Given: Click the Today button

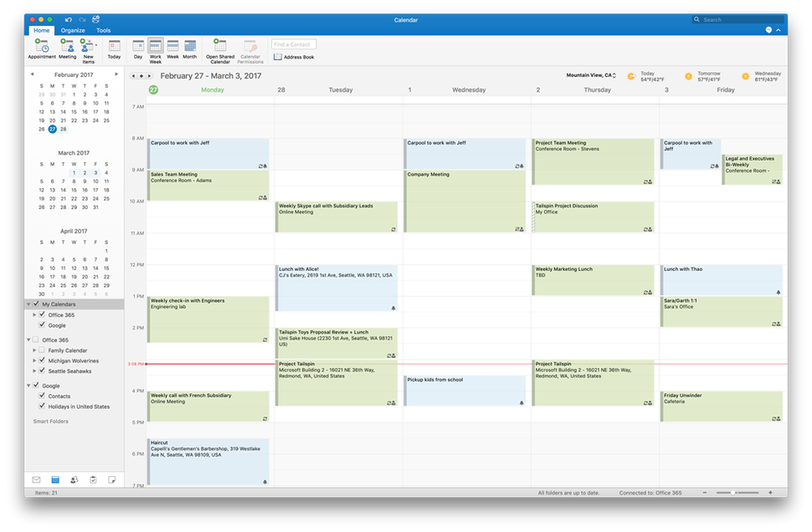Looking at the screenshot, I should (x=115, y=49).
